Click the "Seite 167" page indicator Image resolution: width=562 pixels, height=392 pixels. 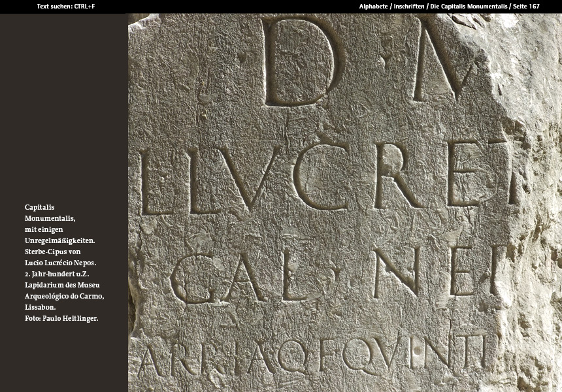[526, 6]
